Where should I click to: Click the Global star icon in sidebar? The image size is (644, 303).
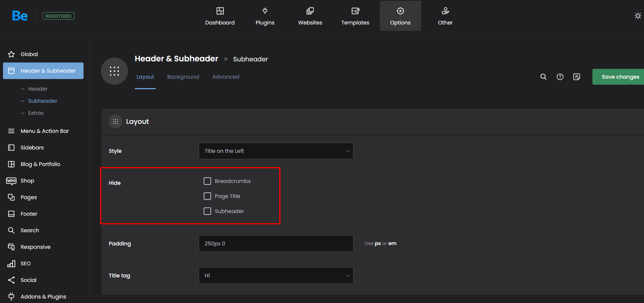tap(11, 54)
